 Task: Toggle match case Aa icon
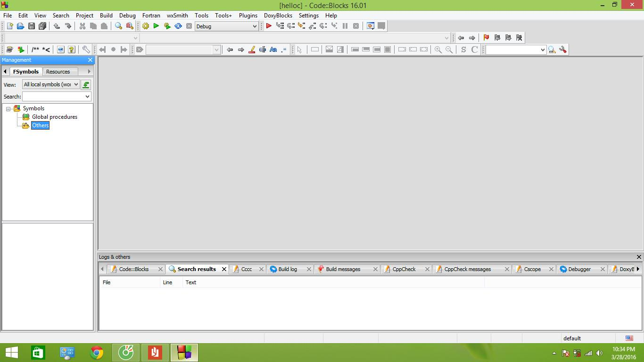click(273, 49)
